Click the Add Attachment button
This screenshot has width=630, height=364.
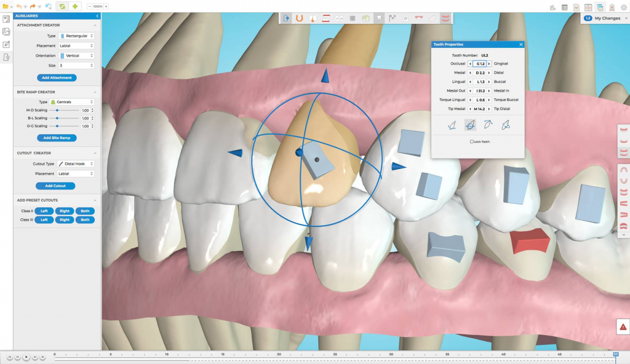[57, 77]
